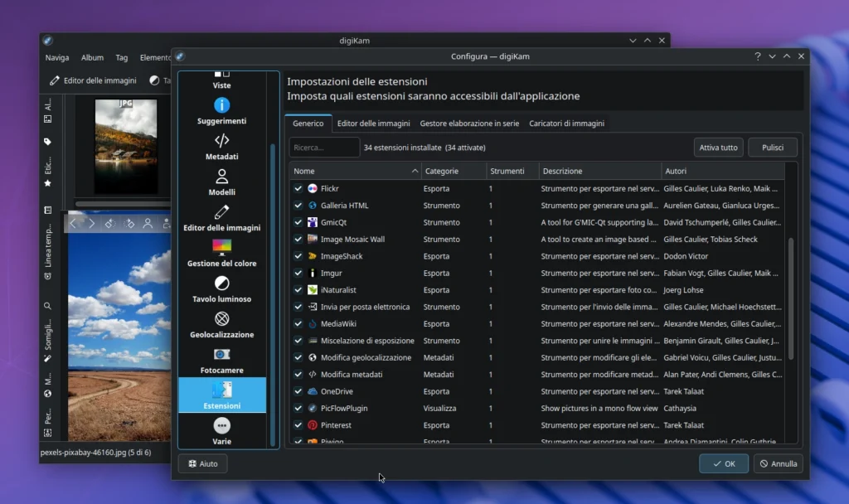The height and width of the screenshot is (504, 849).
Task: Toggle the OneDrive extension checkbox
Action: [x=297, y=391]
